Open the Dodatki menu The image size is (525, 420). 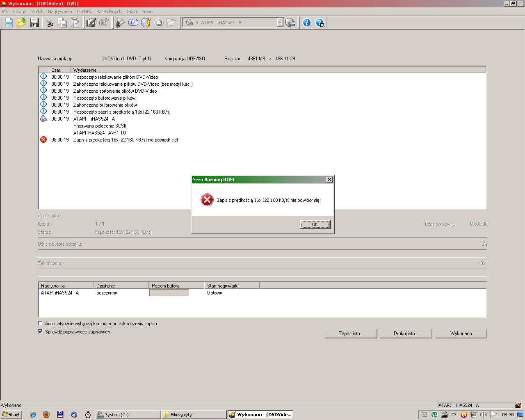click(x=84, y=11)
